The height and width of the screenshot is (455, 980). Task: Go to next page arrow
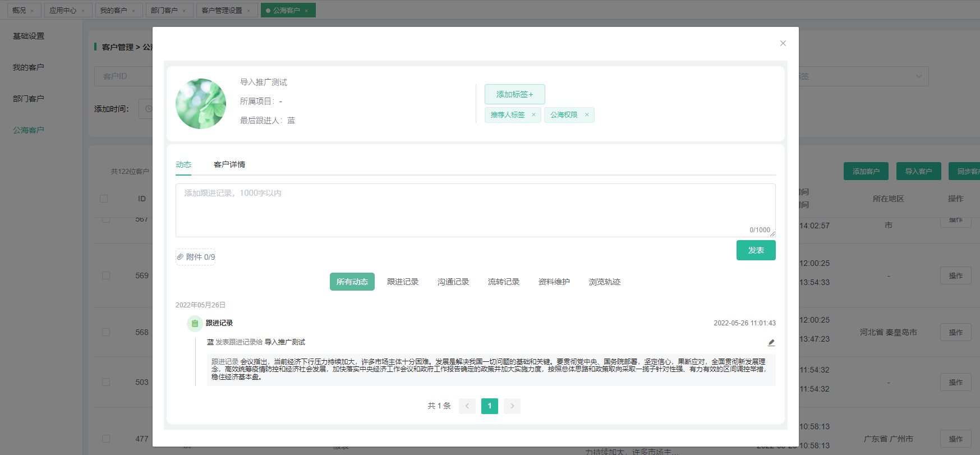click(512, 406)
